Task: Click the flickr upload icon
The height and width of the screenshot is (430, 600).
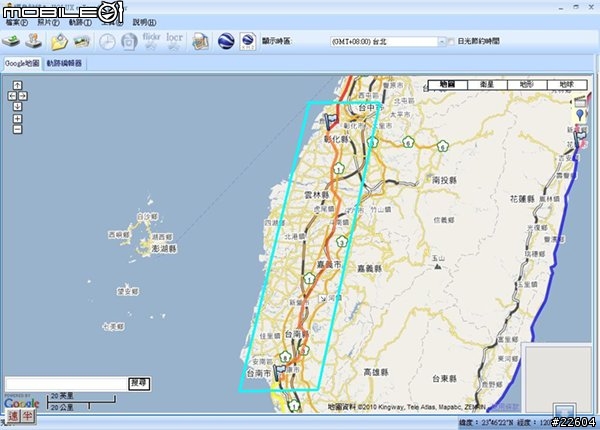Action: [x=152, y=41]
